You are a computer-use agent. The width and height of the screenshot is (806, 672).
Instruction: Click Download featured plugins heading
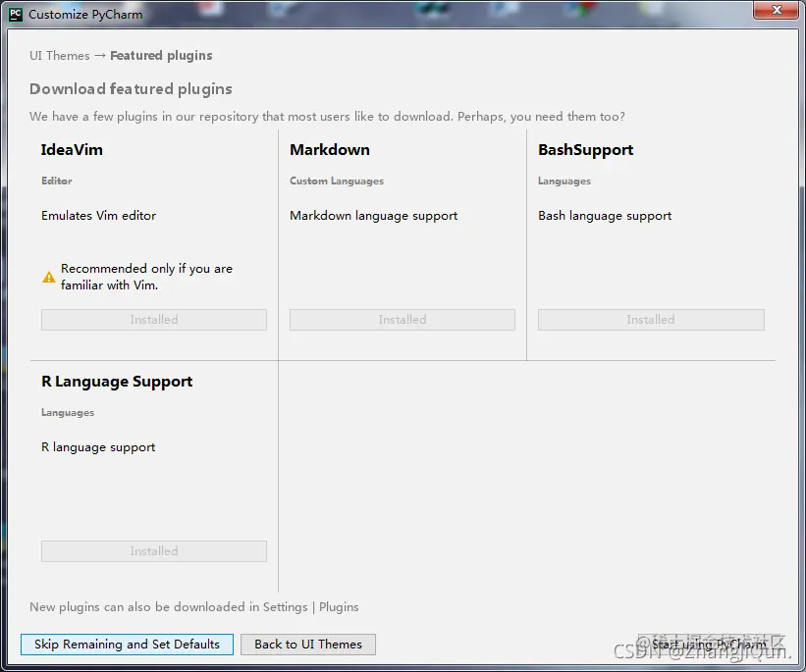(132, 89)
